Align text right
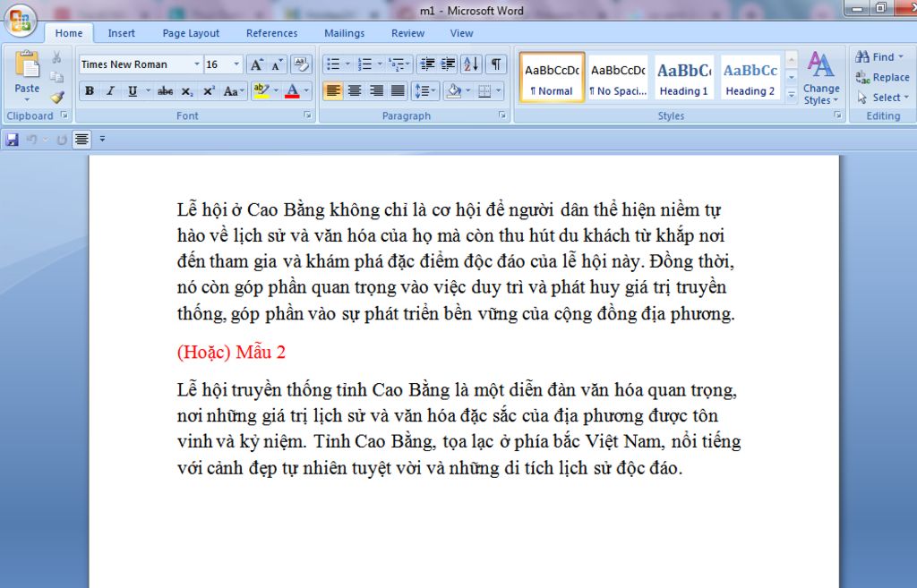 tap(376, 90)
